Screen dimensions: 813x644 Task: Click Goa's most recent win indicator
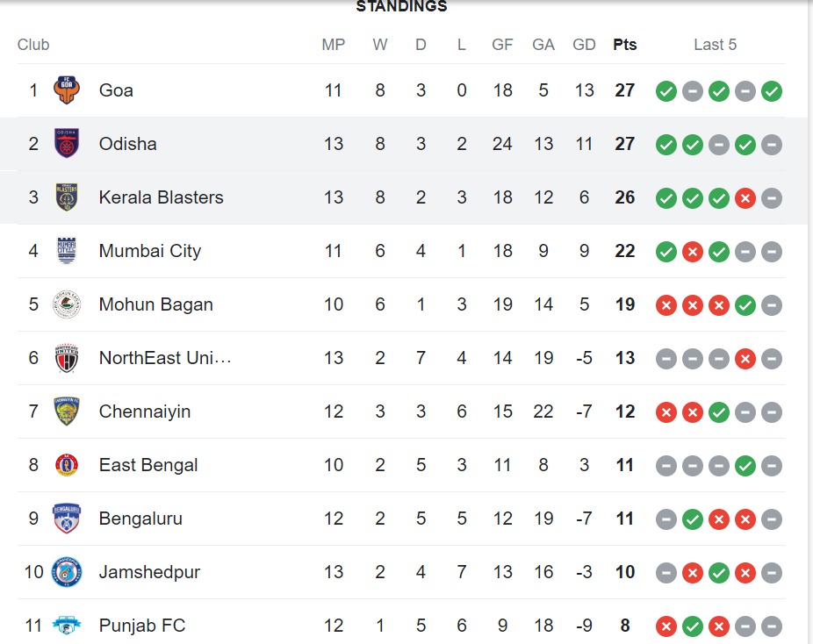click(x=772, y=90)
